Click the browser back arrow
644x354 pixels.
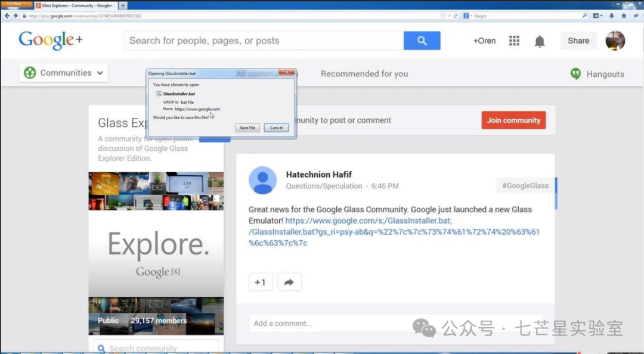pyautogui.click(x=7, y=15)
